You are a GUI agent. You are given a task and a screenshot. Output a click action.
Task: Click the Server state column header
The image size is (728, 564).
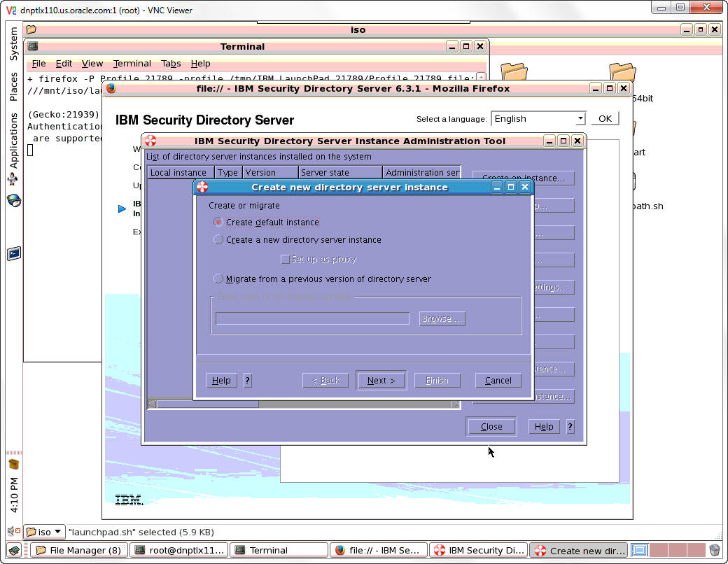(340, 172)
